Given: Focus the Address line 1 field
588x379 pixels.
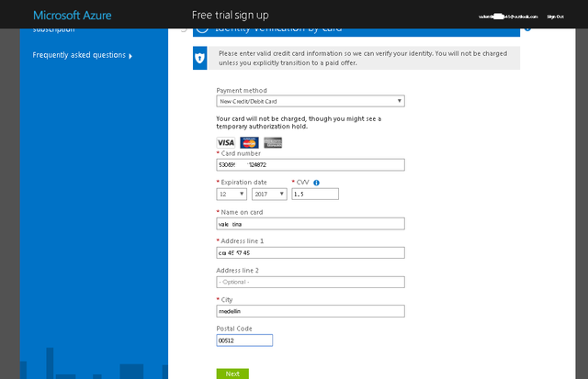Looking at the screenshot, I should point(311,252).
